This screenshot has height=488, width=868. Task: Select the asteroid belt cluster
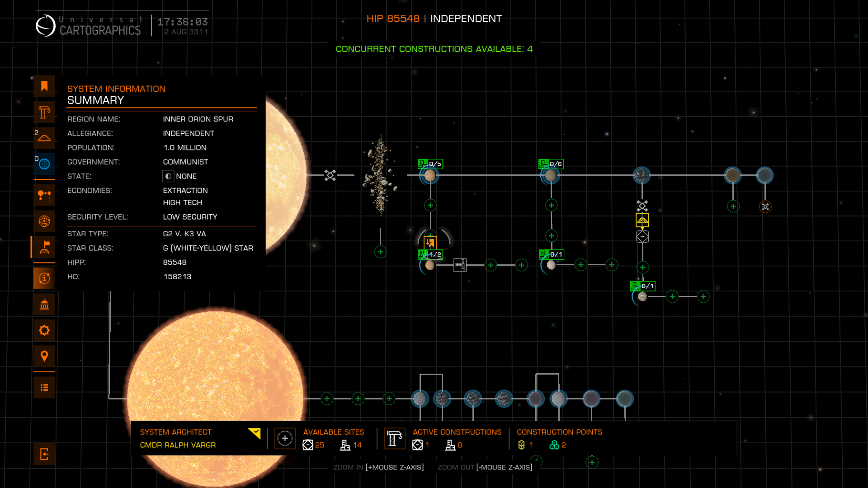tap(381, 175)
